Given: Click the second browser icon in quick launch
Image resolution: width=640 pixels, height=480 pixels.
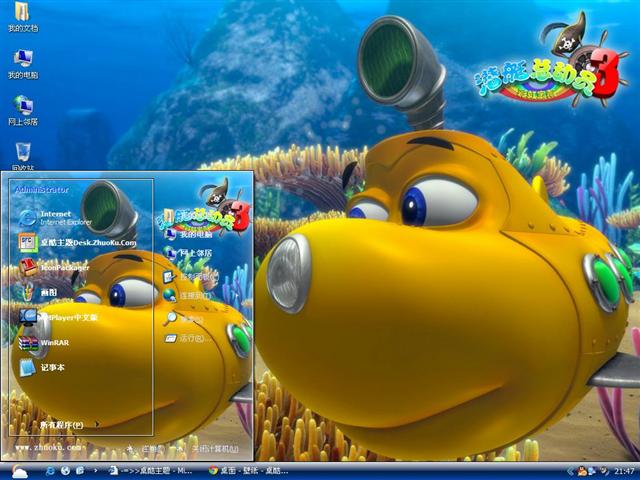Looking at the screenshot, I should click(x=65, y=471).
